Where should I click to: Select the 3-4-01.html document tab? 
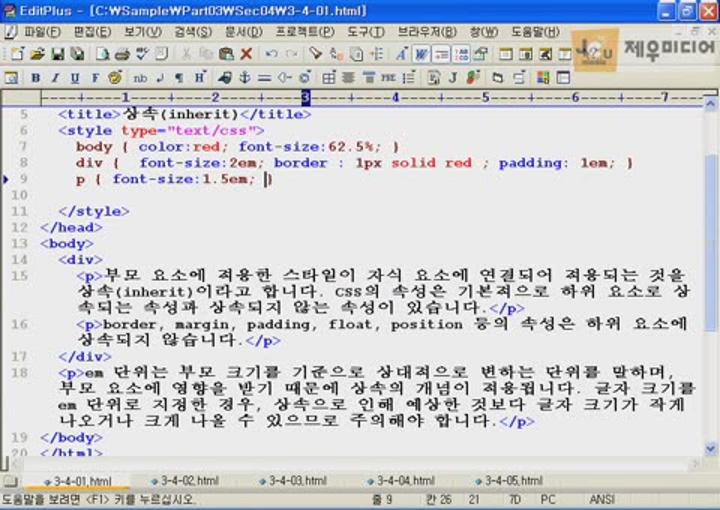[78, 481]
